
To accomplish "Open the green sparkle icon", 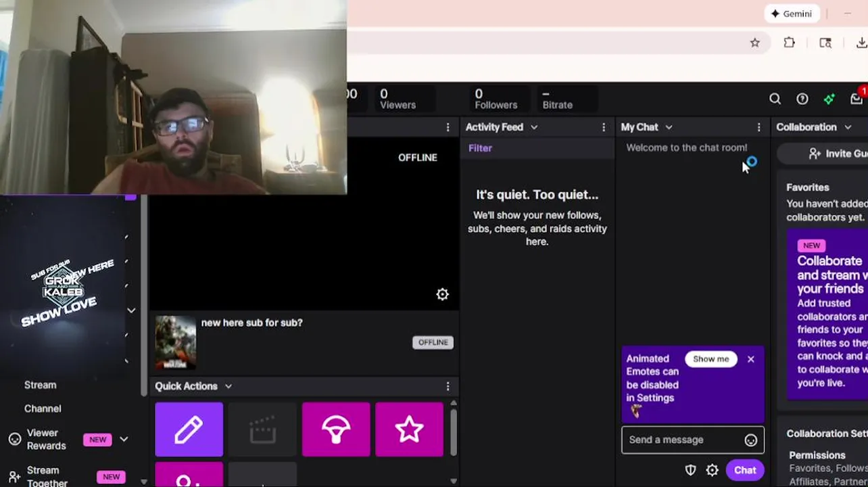I will tap(829, 99).
